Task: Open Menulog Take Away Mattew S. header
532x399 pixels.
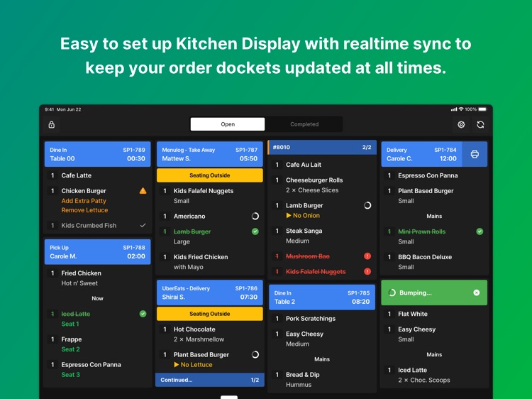Action: pos(210,154)
